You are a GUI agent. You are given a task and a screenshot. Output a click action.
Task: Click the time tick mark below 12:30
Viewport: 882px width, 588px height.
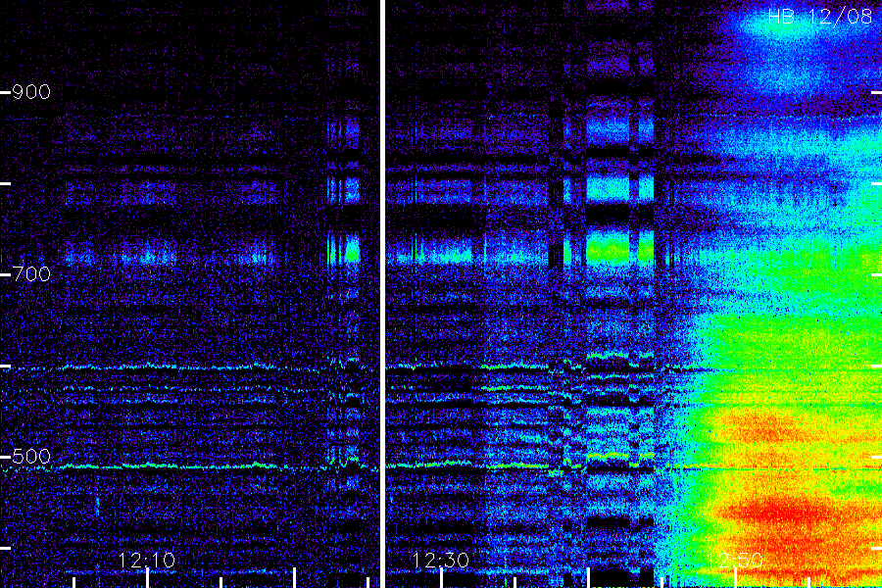(442, 578)
